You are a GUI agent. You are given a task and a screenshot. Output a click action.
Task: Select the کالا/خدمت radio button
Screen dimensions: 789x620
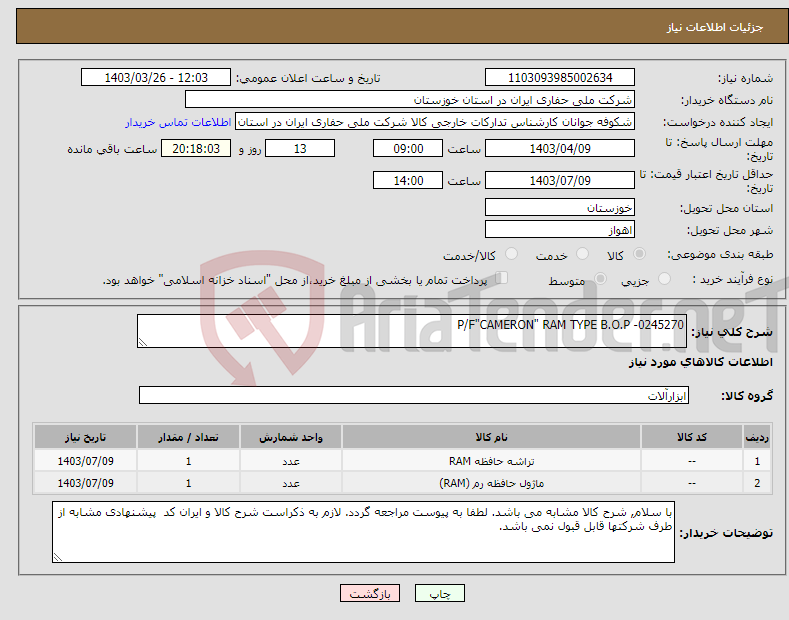point(511,254)
